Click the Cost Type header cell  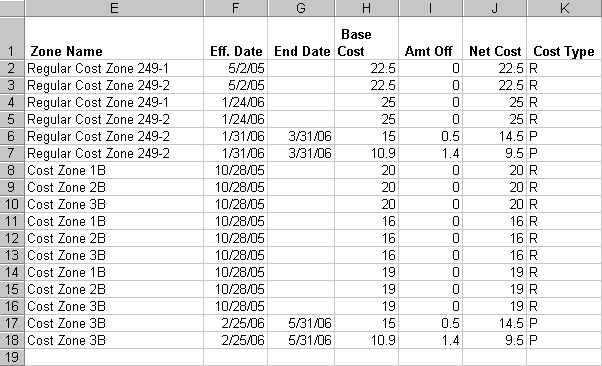[x=564, y=38]
